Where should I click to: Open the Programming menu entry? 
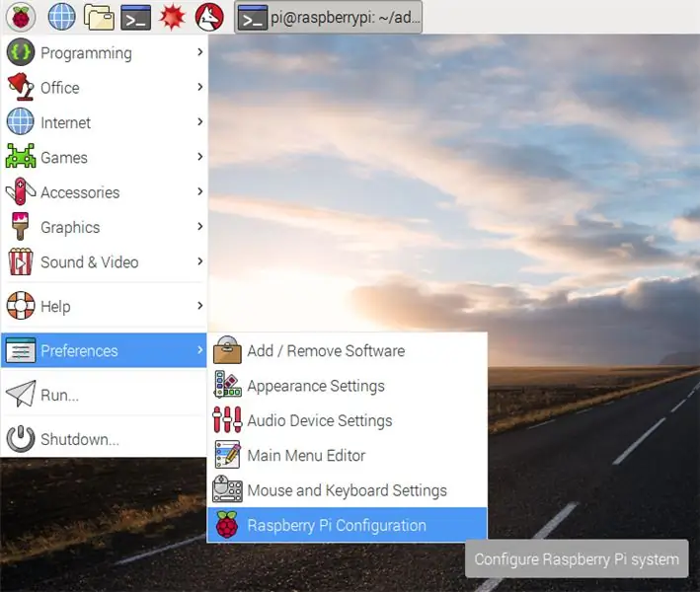104,52
